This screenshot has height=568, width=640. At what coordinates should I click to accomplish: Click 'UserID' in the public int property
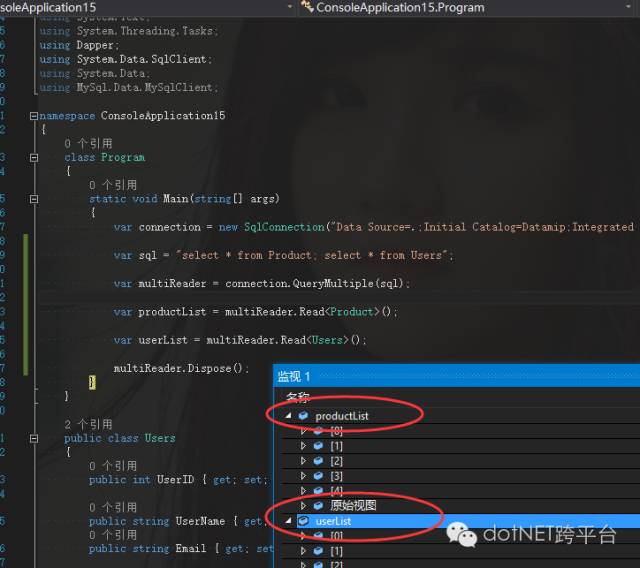176,480
